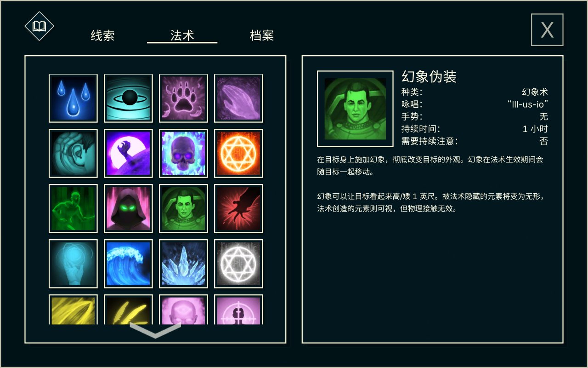Click the 幻象伪装 spell portrait thumbnail

(355, 109)
